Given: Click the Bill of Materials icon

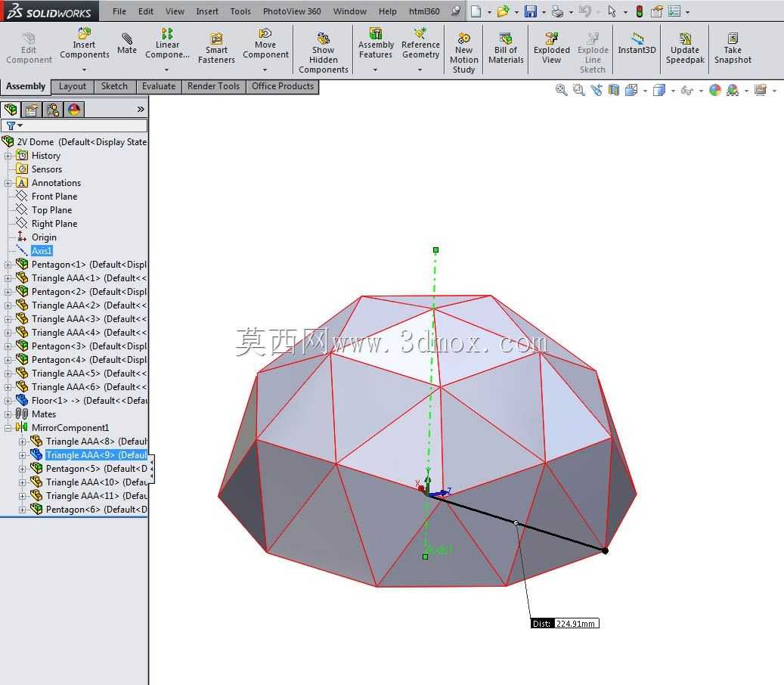Looking at the screenshot, I should (x=506, y=48).
